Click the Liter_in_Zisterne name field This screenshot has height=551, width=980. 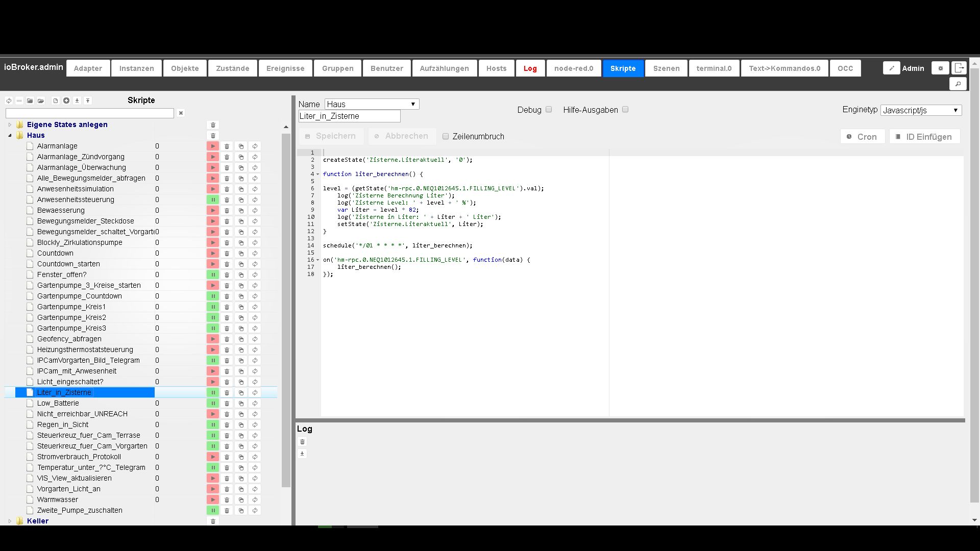(x=350, y=116)
